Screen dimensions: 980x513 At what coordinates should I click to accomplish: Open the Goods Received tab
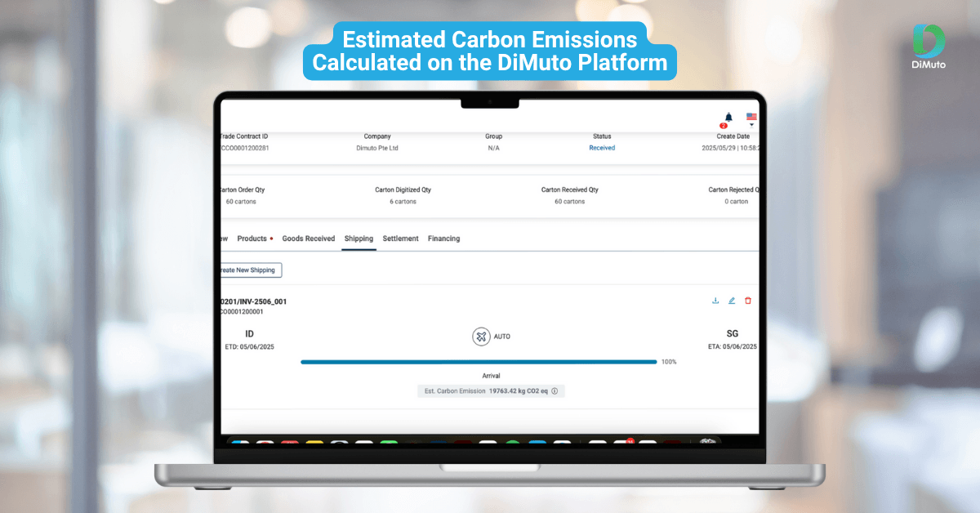point(309,239)
